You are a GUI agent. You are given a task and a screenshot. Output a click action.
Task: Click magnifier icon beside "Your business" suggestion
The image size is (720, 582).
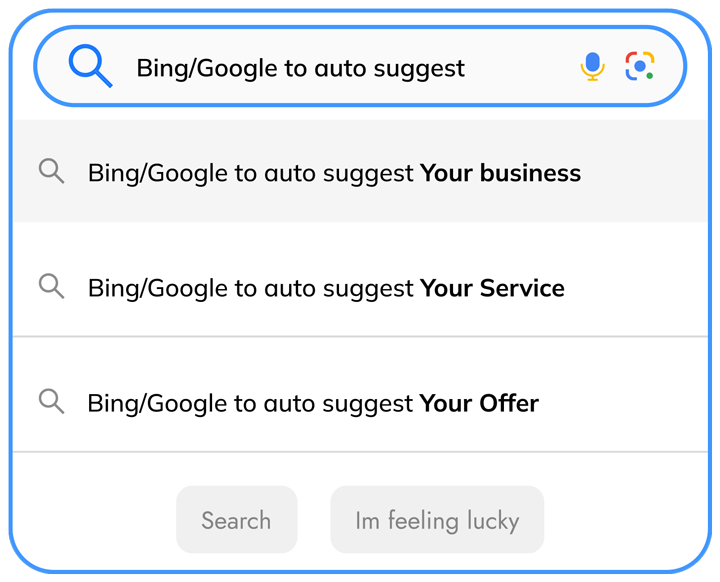click(51, 171)
